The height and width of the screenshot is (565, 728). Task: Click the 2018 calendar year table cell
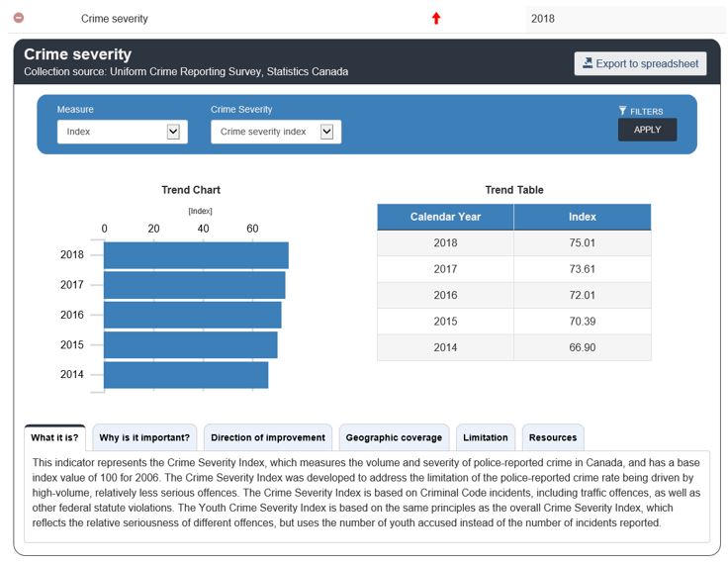click(445, 243)
